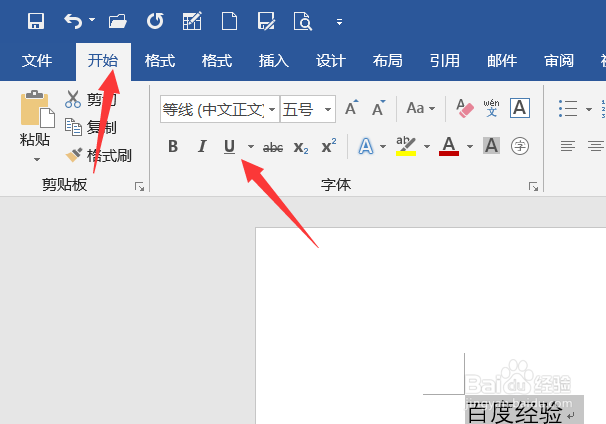
Task: Click the Save icon in quick access toolbar
Action: pyautogui.click(x=36, y=21)
